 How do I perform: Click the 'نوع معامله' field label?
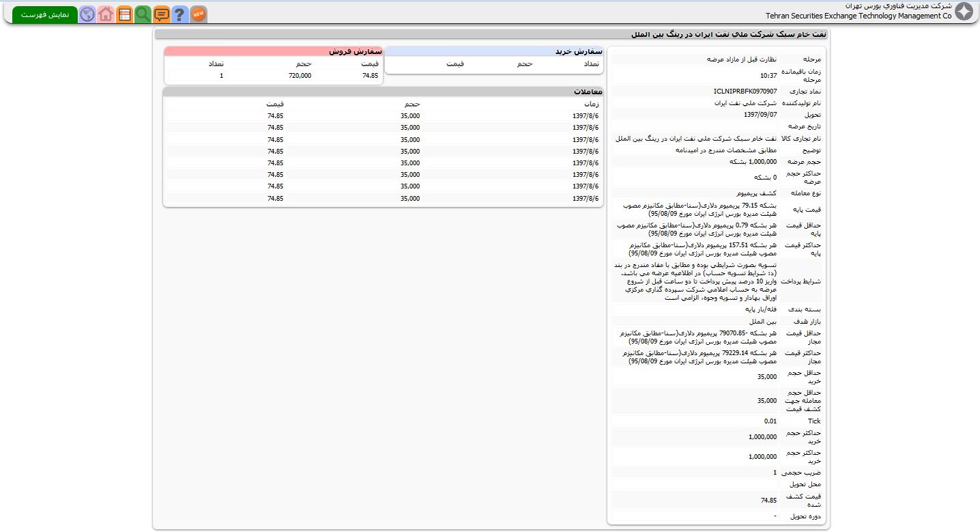click(x=805, y=193)
